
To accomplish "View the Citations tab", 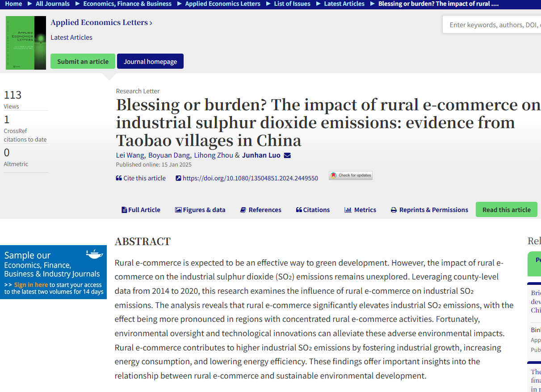I will click(313, 210).
